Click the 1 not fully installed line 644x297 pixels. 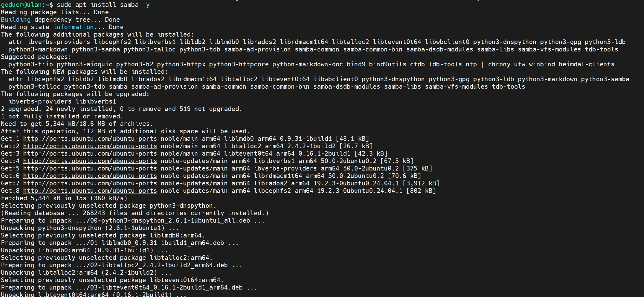(x=62, y=116)
